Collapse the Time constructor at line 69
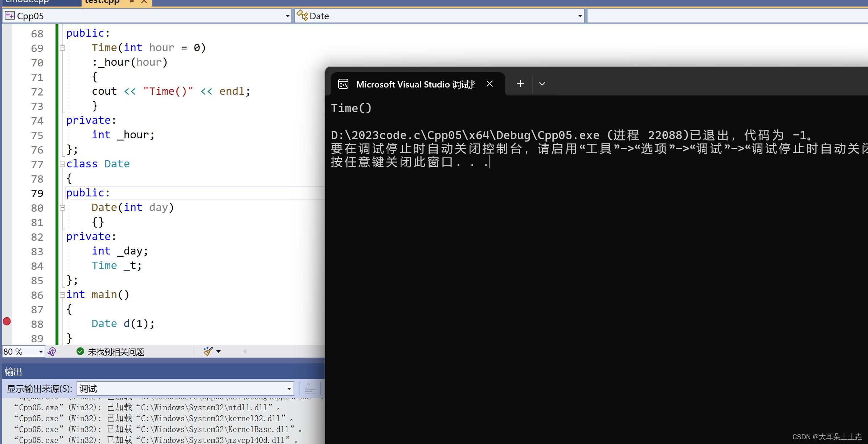This screenshot has height=444, width=868. pyautogui.click(x=62, y=48)
